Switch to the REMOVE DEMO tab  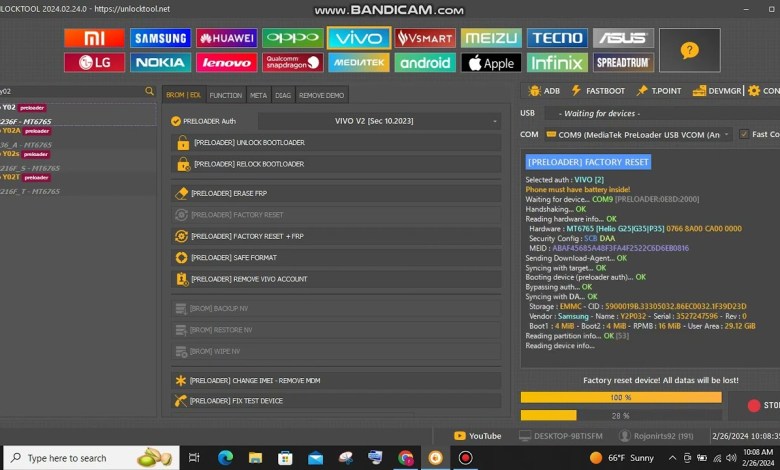(321, 95)
